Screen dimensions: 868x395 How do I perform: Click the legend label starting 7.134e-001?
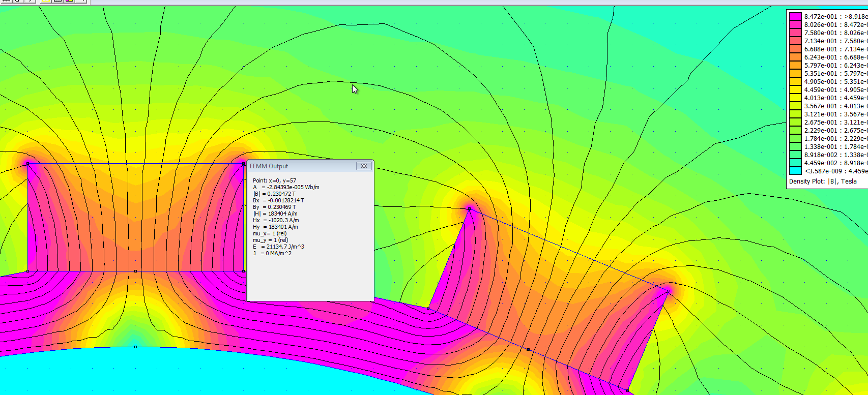click(836, 41)
